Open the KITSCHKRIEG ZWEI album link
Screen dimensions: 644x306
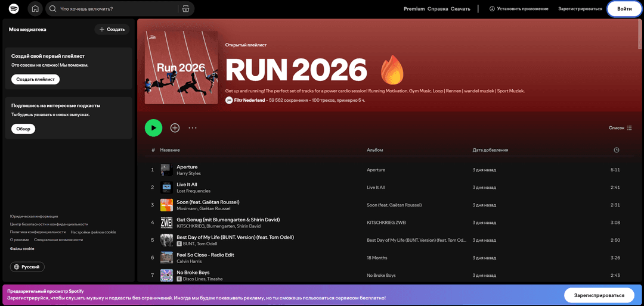pos(387,223)
